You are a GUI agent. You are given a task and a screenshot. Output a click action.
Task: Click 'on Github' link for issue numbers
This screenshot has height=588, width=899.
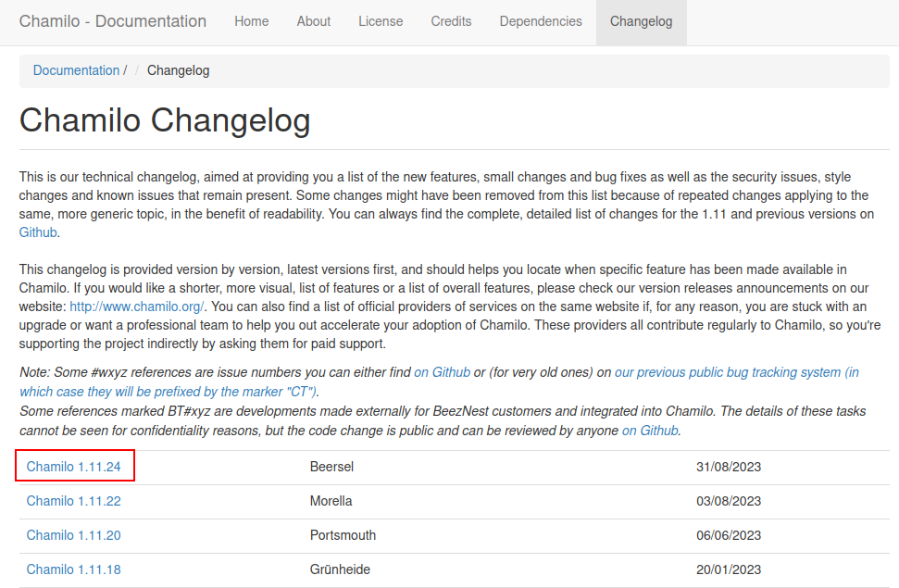point(442,372)
